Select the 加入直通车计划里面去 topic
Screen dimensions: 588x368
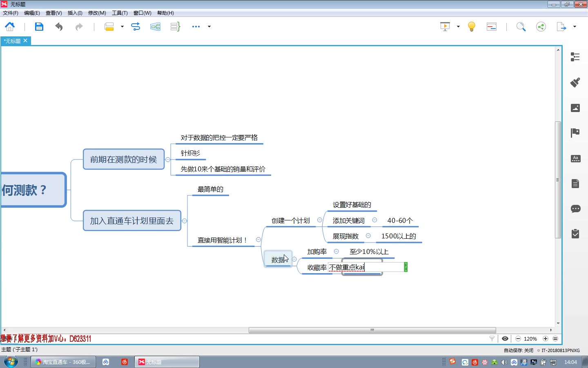click(x=132, y=221)
